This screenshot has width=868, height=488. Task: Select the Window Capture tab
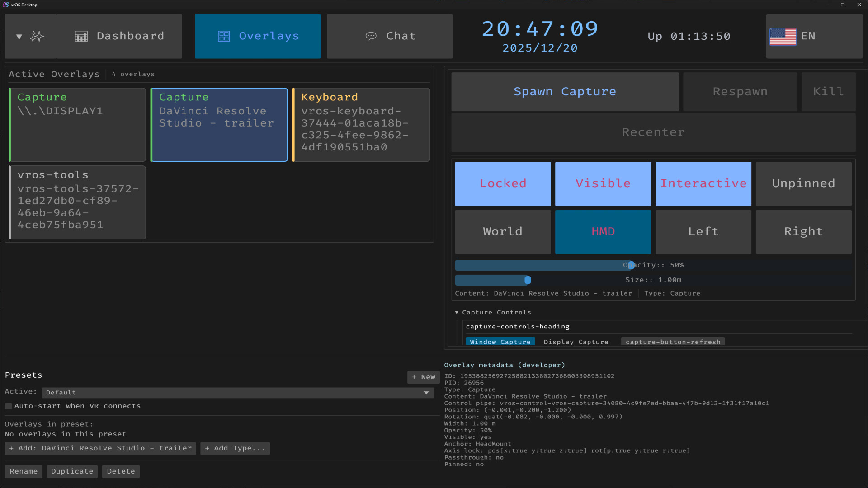pos(500,342)
